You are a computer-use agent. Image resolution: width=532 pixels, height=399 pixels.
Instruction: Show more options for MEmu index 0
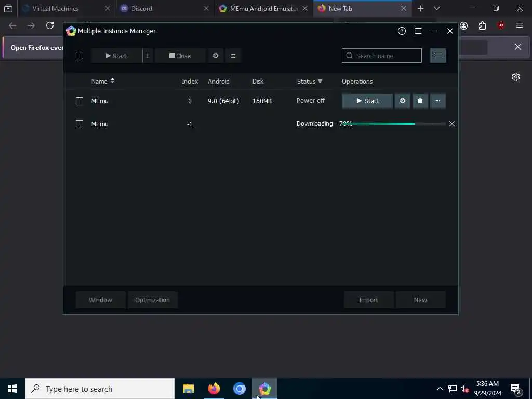437,101
